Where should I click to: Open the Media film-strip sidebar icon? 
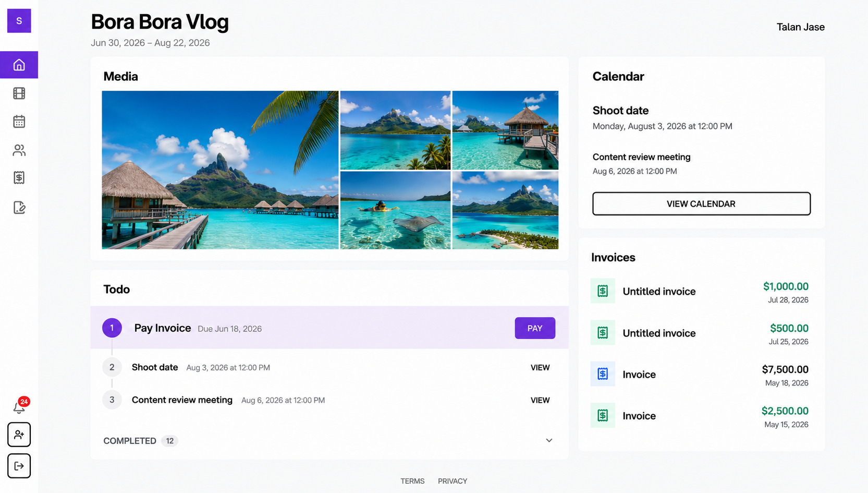click(x=19, y=93)
